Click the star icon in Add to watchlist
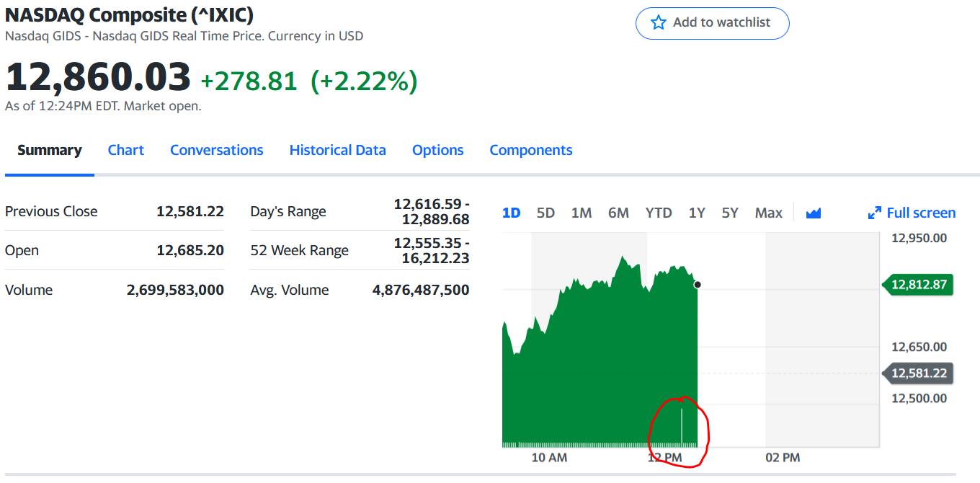The width and height of the screenshot is (980, 483). 659,23
